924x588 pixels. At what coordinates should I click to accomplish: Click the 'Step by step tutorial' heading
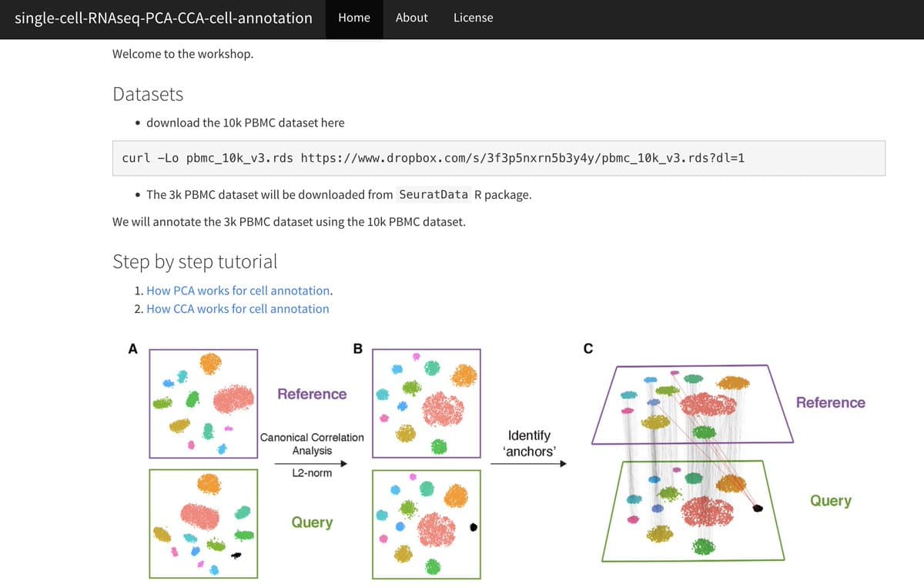(195, 261)
